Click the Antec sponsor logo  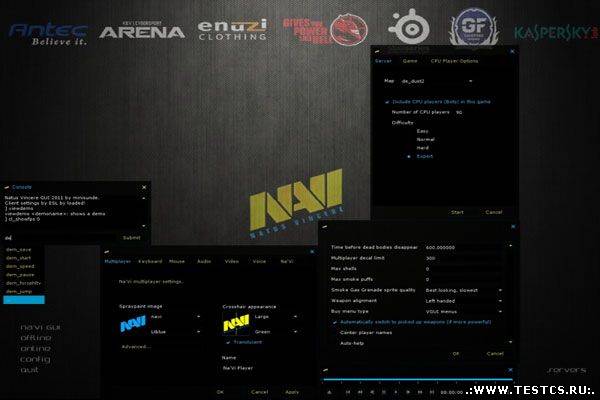[x=49, y=34]
